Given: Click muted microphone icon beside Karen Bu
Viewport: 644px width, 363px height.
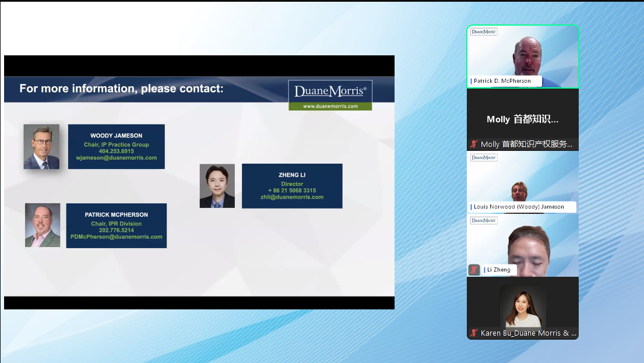Looking at the screenshot, I should [474, 333].
